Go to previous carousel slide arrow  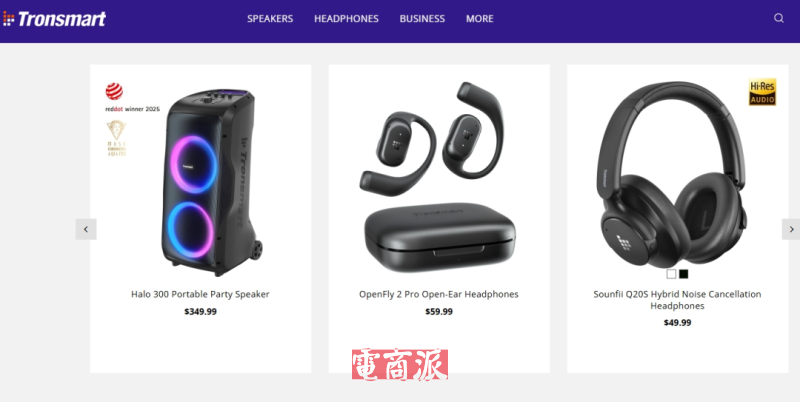86,229
